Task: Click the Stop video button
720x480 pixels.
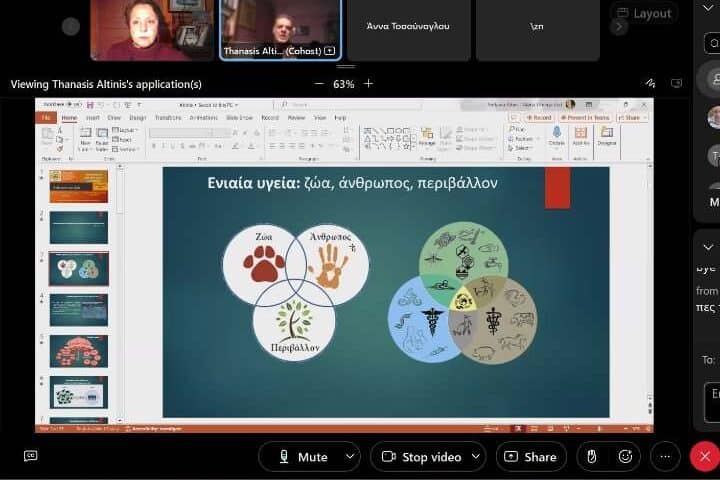Action: [x=422, y=457]
